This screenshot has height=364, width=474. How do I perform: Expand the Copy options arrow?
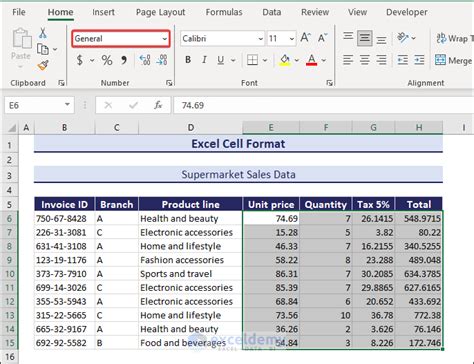pyautogui.click(x=55, y=49)
